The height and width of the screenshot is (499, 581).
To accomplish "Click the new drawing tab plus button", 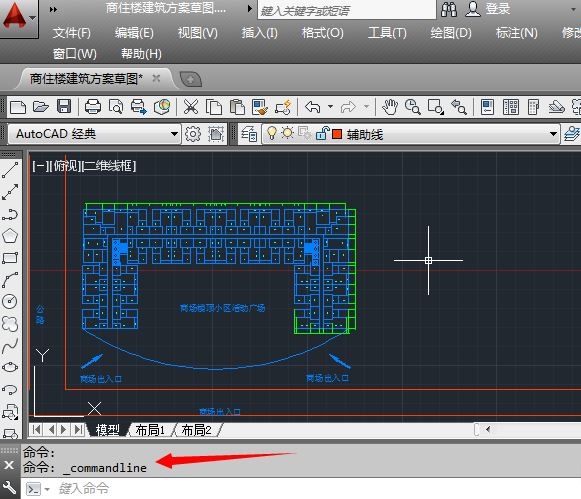I will [x=191, y=79].
